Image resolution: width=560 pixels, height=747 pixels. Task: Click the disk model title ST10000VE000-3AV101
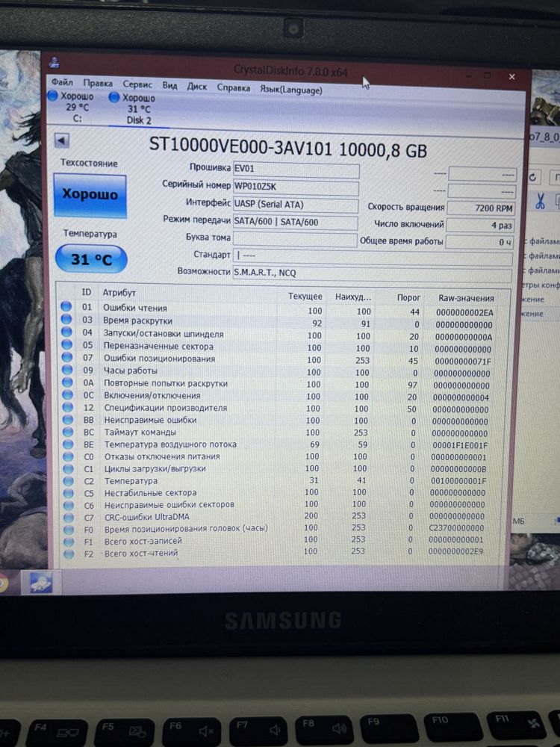[240, 146]
